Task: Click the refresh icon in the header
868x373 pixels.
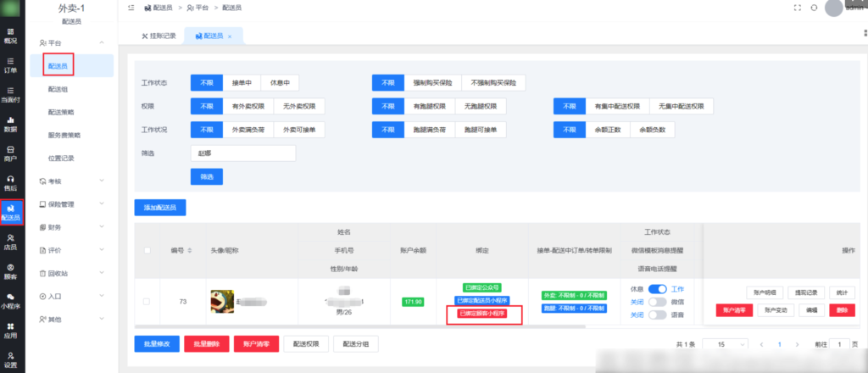Action: coord(814,8)
